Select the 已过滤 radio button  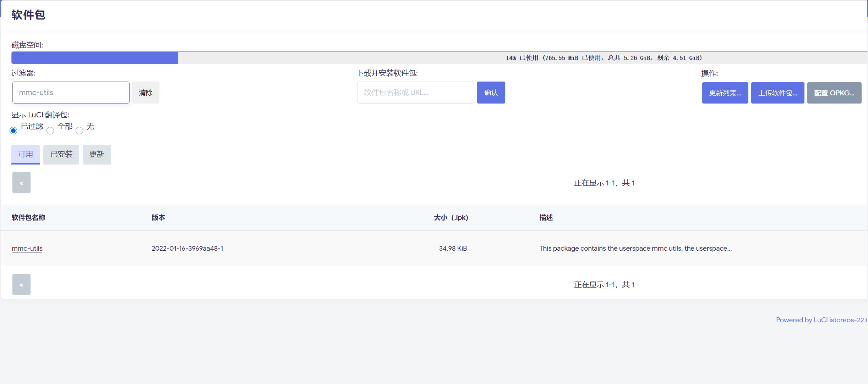click(13, 130)
